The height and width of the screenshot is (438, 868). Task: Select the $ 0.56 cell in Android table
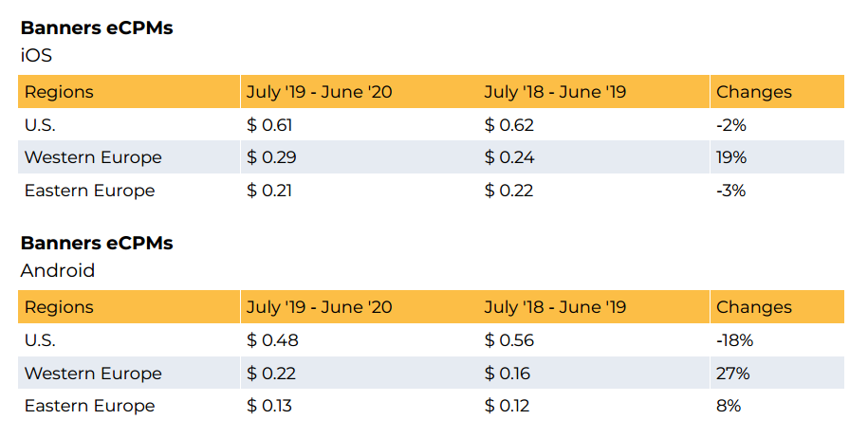(510, 340)
